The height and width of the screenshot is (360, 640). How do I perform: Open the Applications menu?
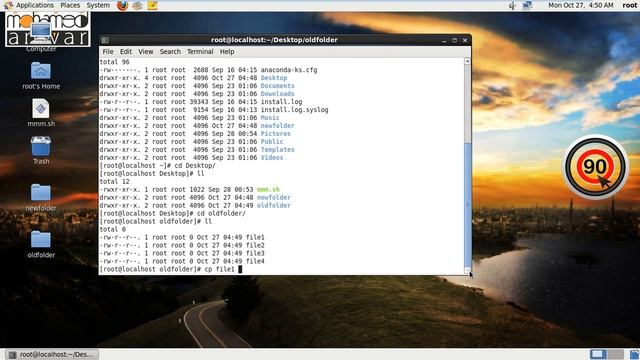(x=35, y=5)
